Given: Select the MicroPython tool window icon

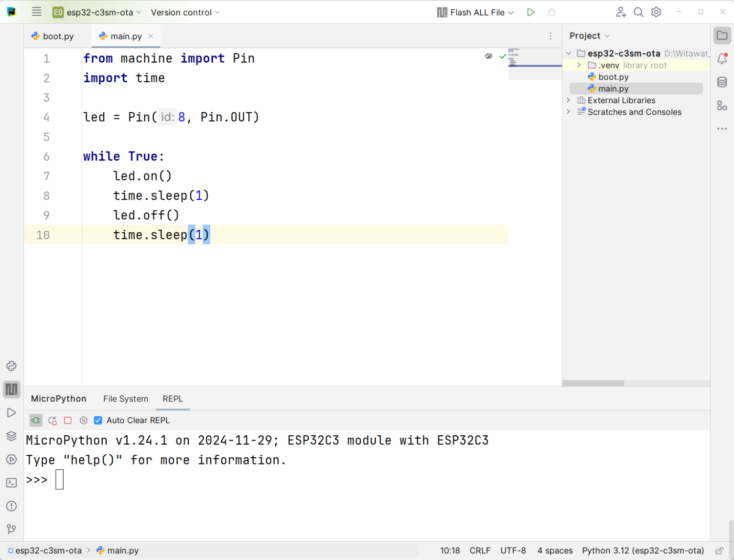Looking at the screenshot, I should tap(11, 389).
